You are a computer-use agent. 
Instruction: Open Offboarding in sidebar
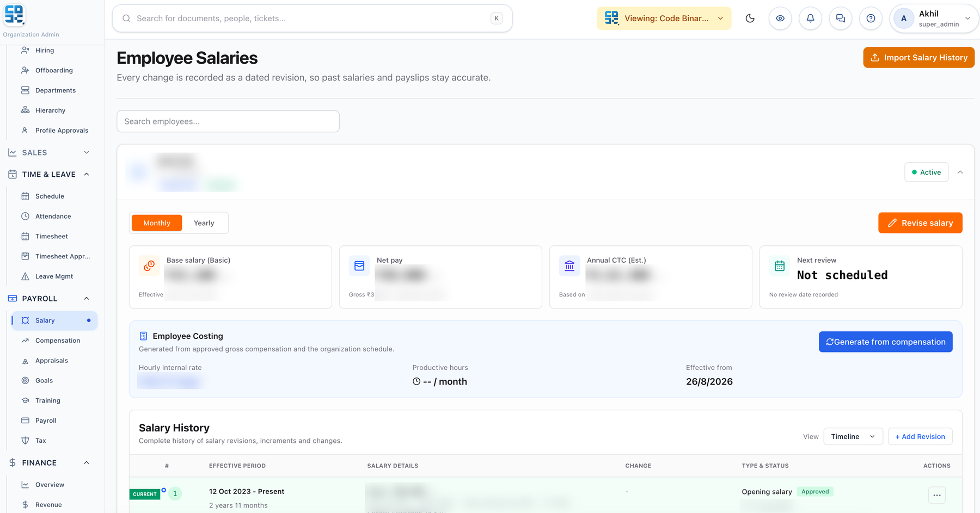click(54, 71)
